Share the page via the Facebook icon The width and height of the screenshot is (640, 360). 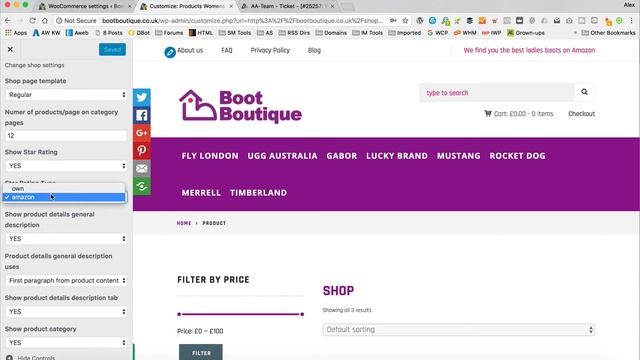point(142,115)
